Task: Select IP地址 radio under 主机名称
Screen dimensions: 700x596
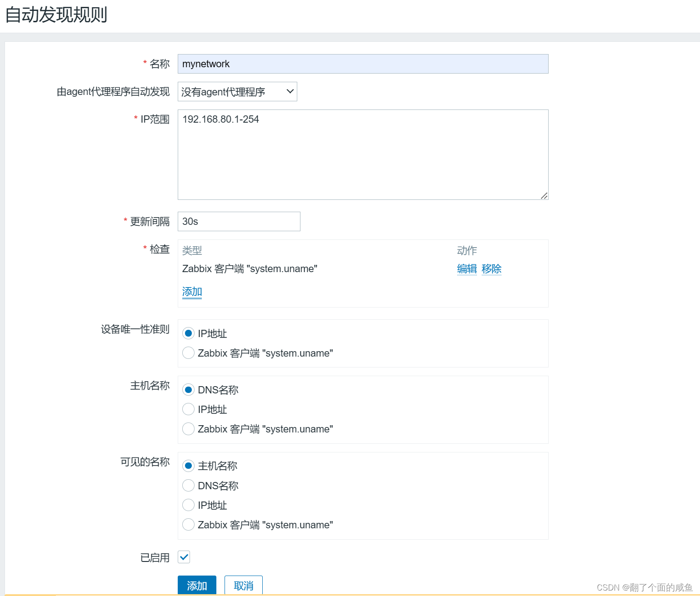Action: (x=188, y=409)
